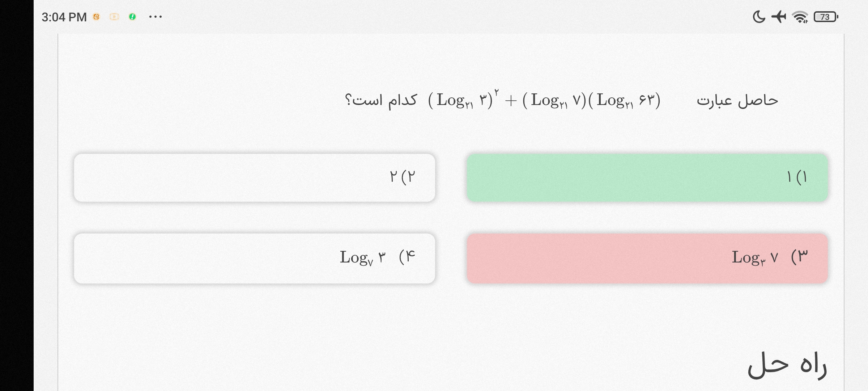
Task: Tap the Log₂₁ ۷ term in formula
Action: pos(554,100)
